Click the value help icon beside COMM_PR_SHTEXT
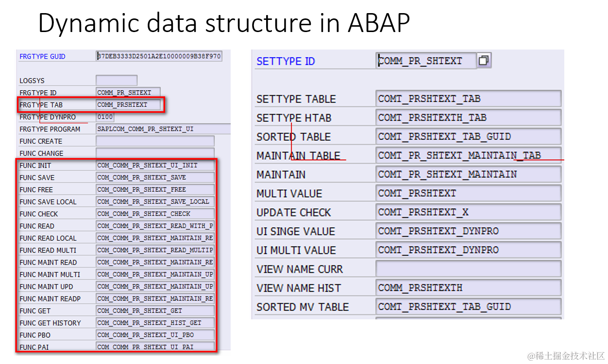This screenshot has width=608, height=364. click(484, 61)
